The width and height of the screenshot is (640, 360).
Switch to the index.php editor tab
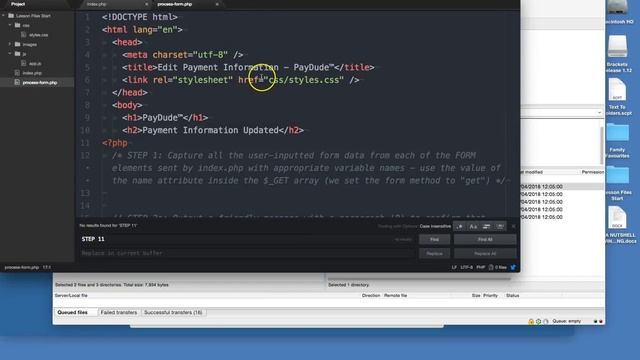pyautogui.click(x=97, y=4)
